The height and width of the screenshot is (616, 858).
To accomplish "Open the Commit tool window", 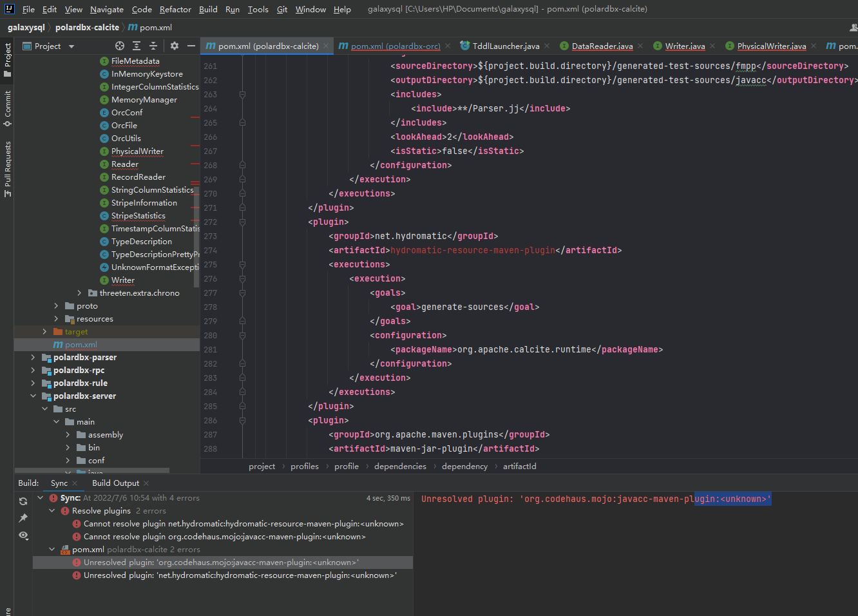I will tap(7, 108).
